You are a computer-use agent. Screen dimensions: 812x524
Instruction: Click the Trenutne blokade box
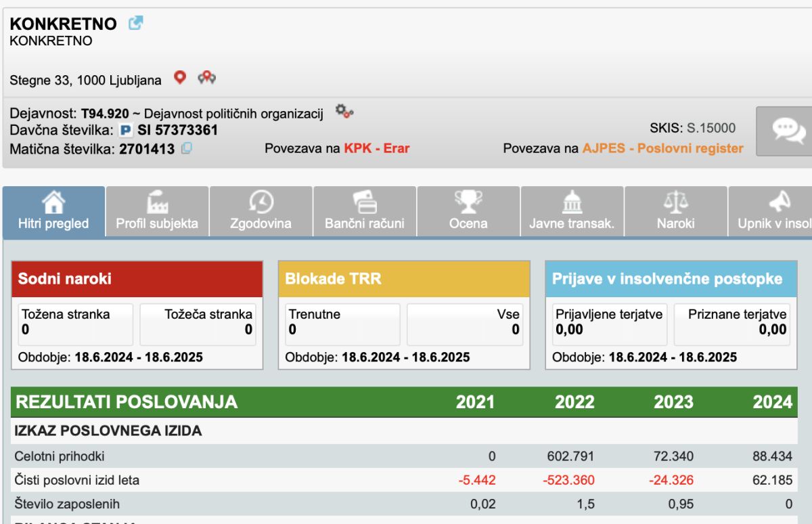tap(342, 324)
